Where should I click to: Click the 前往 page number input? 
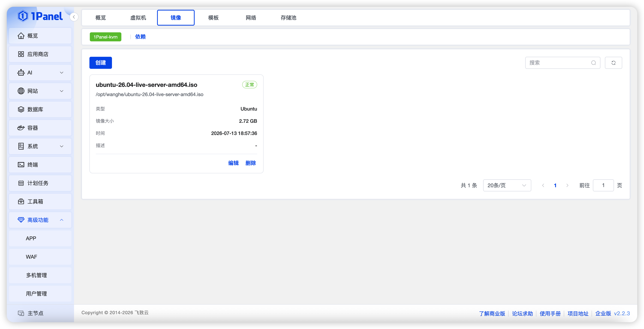pos(603,185)
